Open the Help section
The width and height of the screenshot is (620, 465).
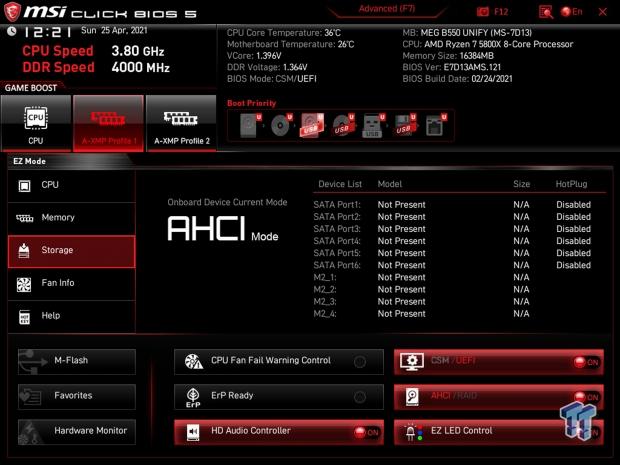click(x=72, y=316)
